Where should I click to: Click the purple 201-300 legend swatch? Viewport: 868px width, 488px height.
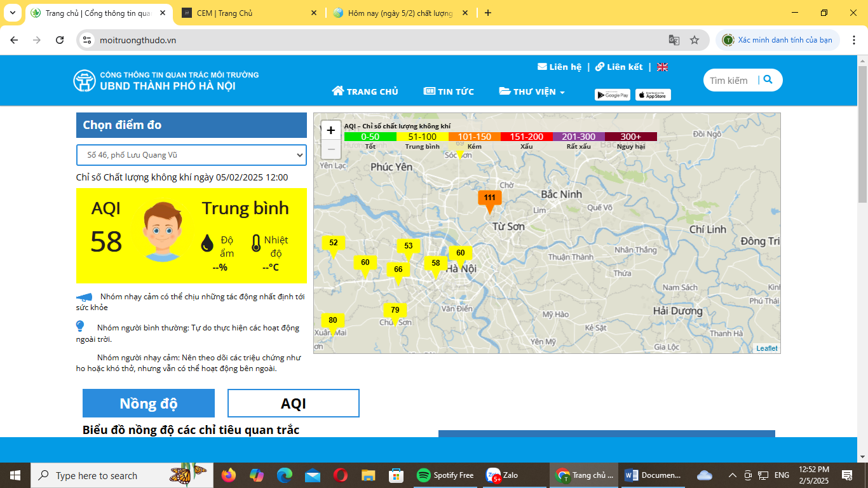[x=578, y=137]
